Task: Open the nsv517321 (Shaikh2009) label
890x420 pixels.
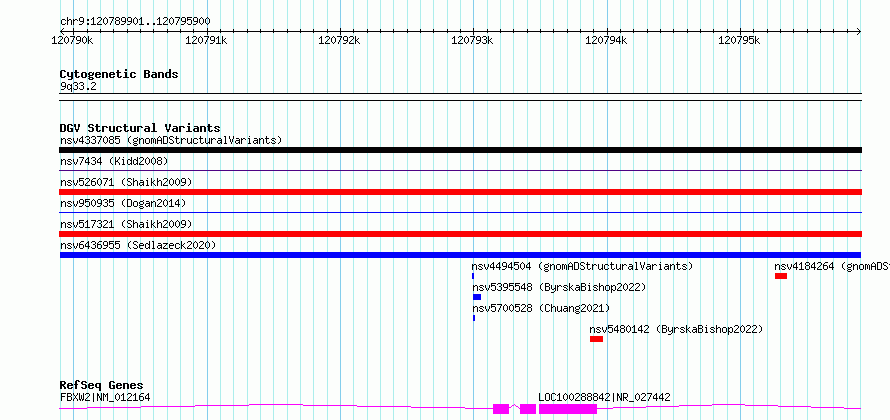Action: click(126, 224)
